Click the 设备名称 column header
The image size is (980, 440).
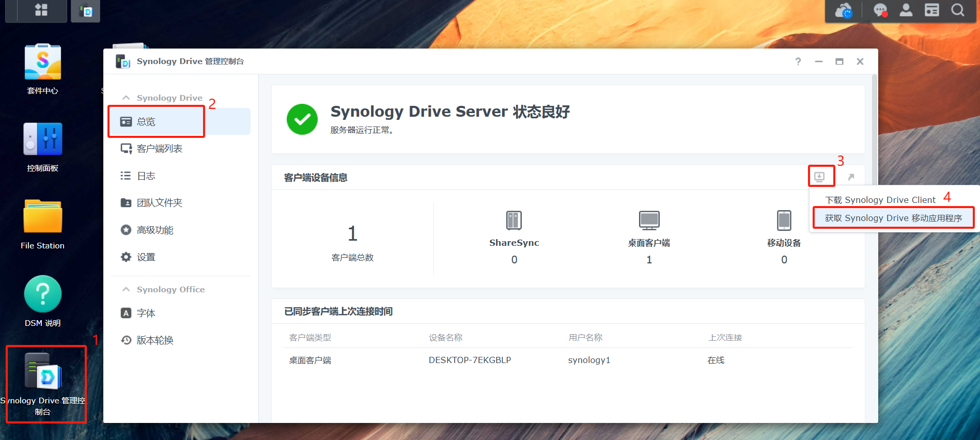pyautogui.click(x=445, y=338)
